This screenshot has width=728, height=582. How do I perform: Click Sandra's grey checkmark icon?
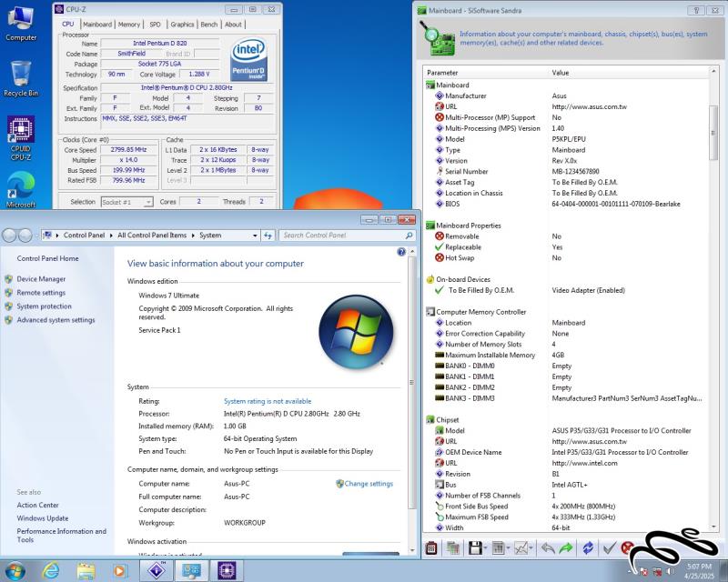(609, 548)
